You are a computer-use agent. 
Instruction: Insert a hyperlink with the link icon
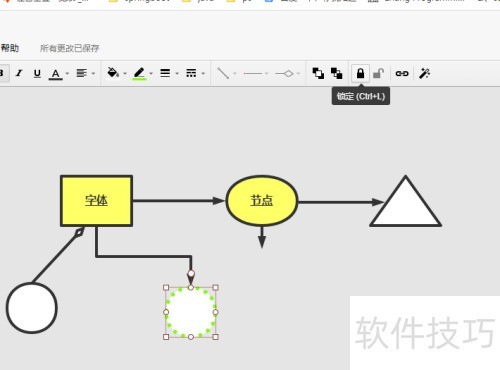[402, 73]
